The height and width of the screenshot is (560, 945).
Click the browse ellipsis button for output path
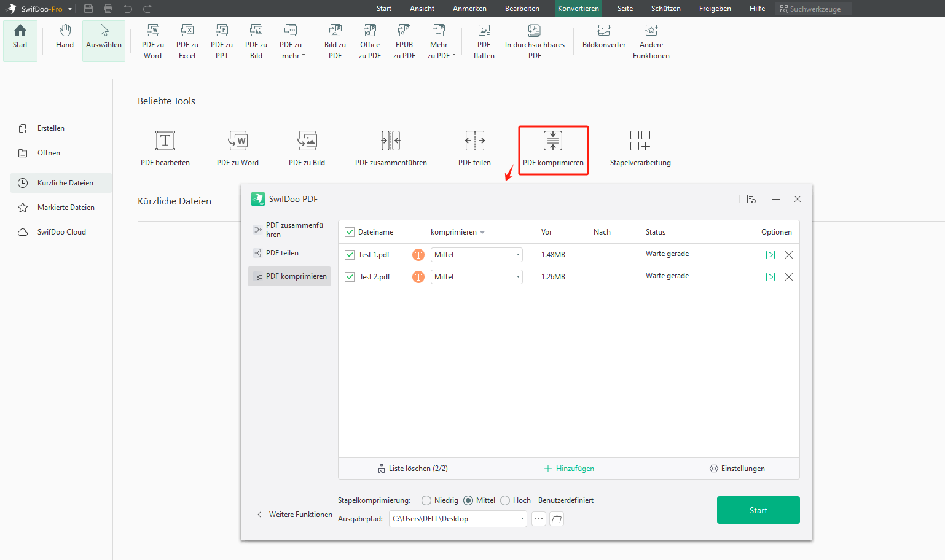(x=539, y=519)
